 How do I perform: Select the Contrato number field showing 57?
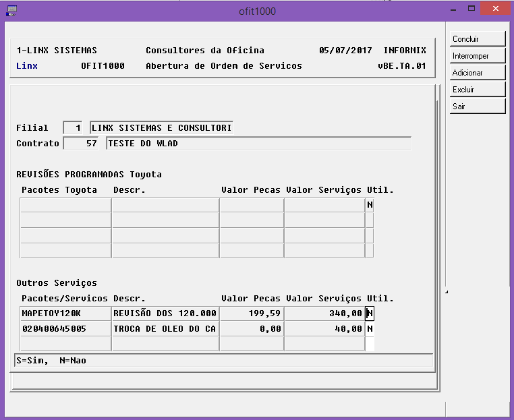coord(81,143)
